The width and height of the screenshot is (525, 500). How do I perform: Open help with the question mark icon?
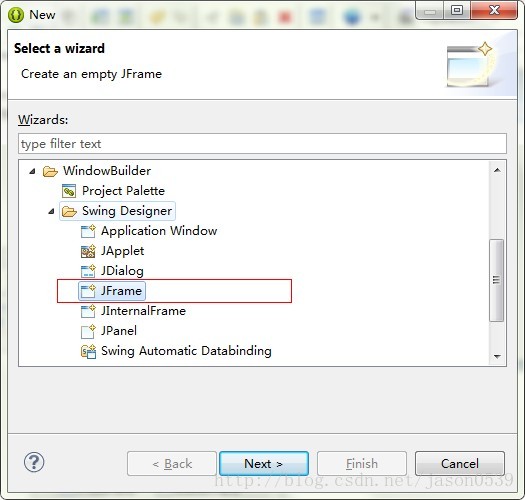34,462
